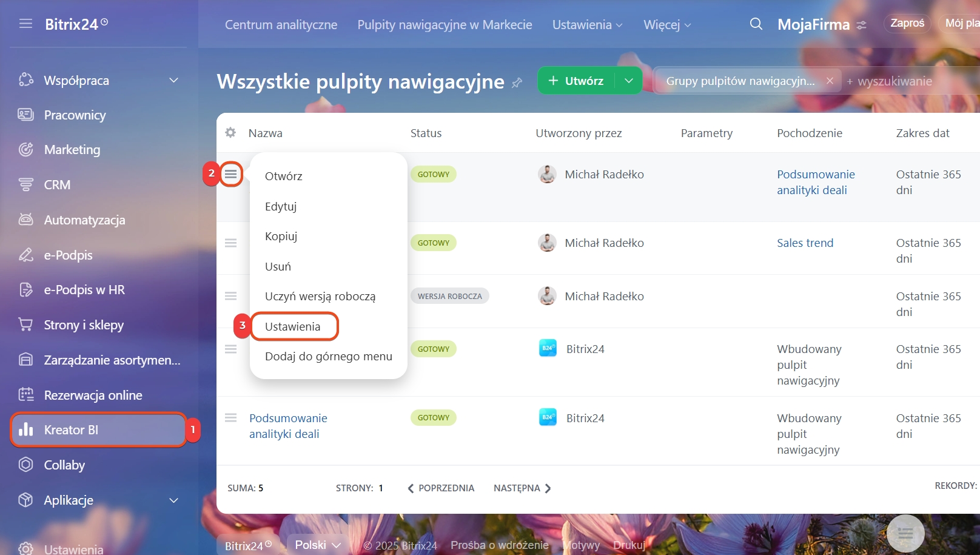Click the MojaFirma settings sliders icon
This screenshot has height=555, width=980.
tap(861, 25)
